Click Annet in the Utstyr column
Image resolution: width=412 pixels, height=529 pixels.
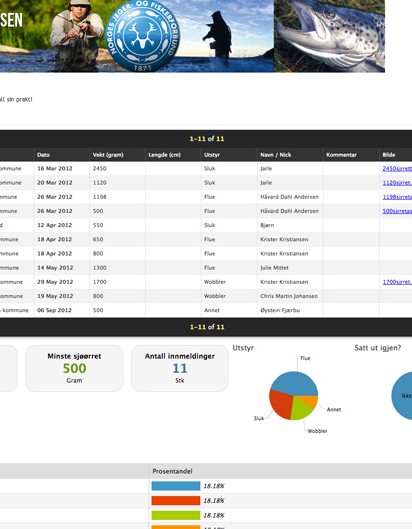coord(212,310)
